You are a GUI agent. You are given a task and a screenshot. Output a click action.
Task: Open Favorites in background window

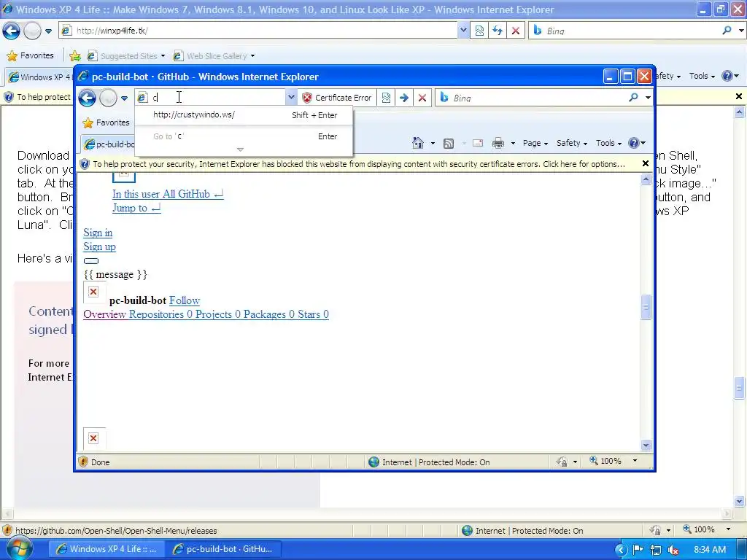(x=30, y=55)
